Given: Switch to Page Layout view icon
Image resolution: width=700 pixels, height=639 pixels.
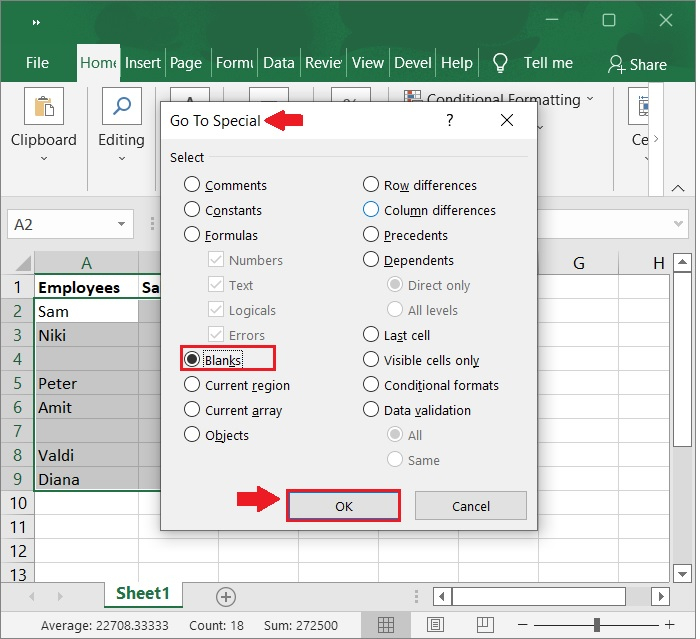Looking at the screenshot, I should click(x=435, y=625).
